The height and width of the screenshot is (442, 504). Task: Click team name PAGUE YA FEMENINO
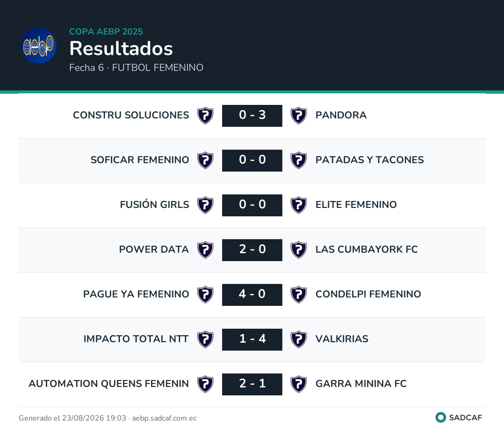pos(136,294)
